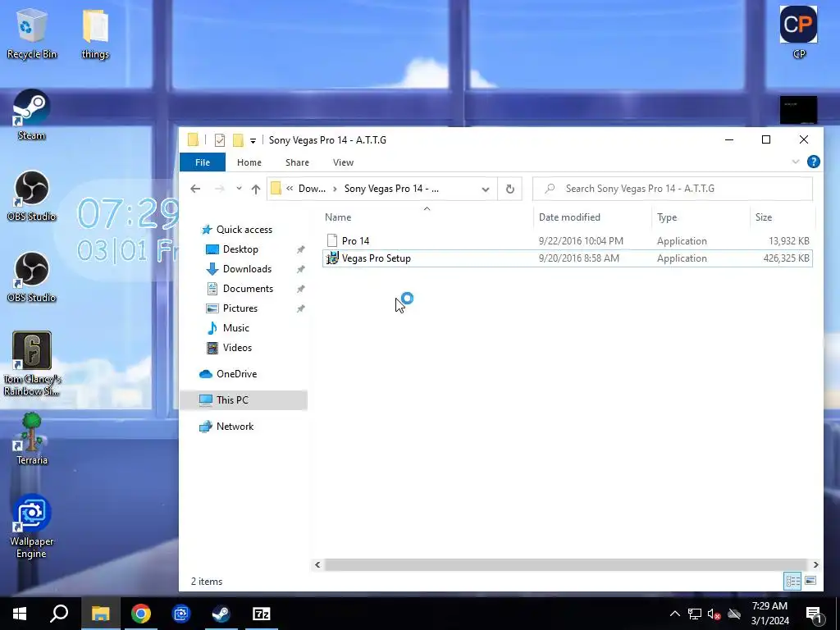Select This PC in the navigation pane
Screen dimensions: 840x630
(x=244, y=400)
